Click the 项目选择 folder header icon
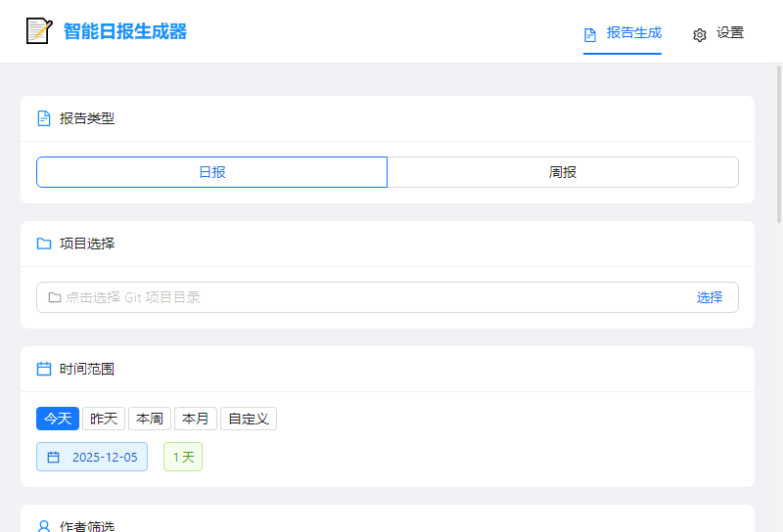783x532 pixels. point(44,244)
